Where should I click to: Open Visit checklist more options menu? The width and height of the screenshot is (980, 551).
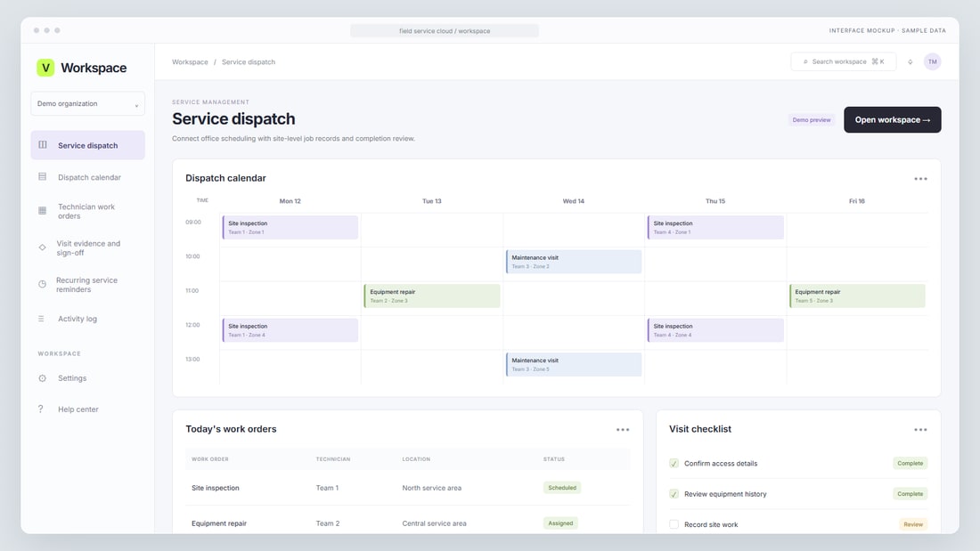click(920, 430)
